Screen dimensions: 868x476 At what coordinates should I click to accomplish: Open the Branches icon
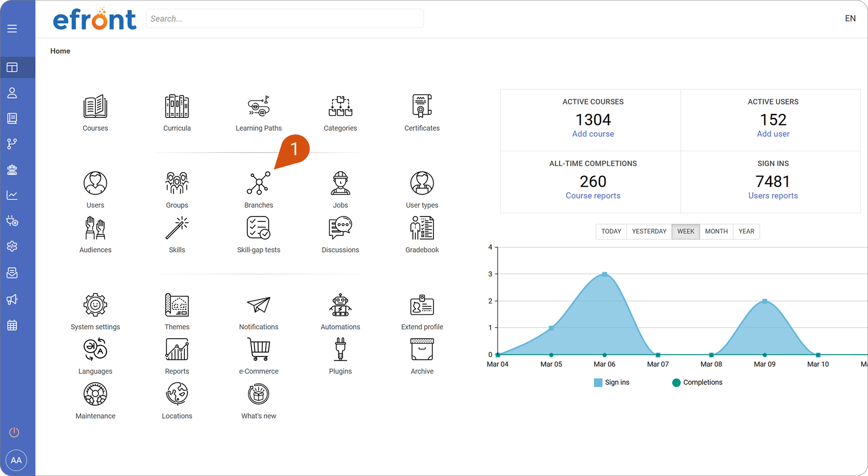258,183
